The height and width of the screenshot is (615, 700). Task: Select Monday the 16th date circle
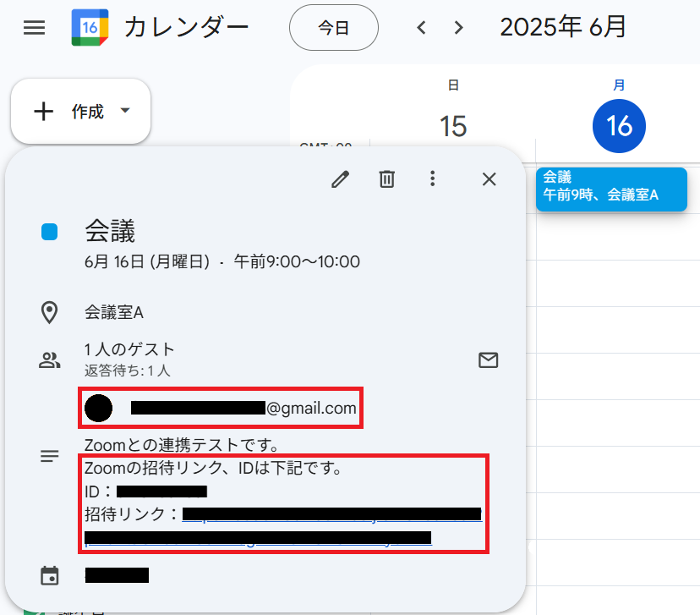point(619,126)
